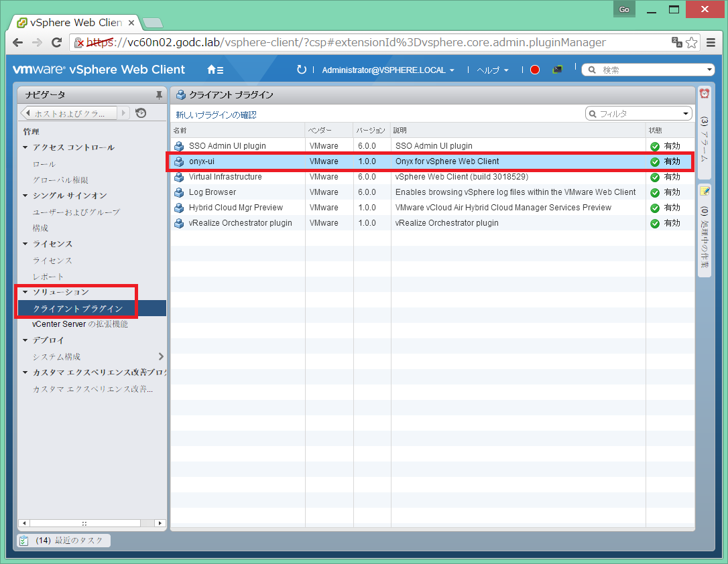Reload the page in Chrome
Screen dimensions: 728x564
[x=56, y=43]
